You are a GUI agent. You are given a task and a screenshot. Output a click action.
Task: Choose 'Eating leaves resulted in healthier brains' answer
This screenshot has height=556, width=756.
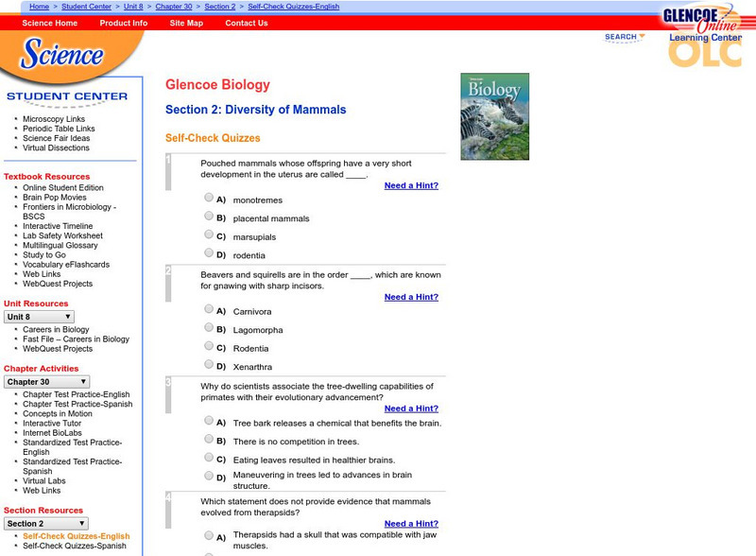point(209,457)
